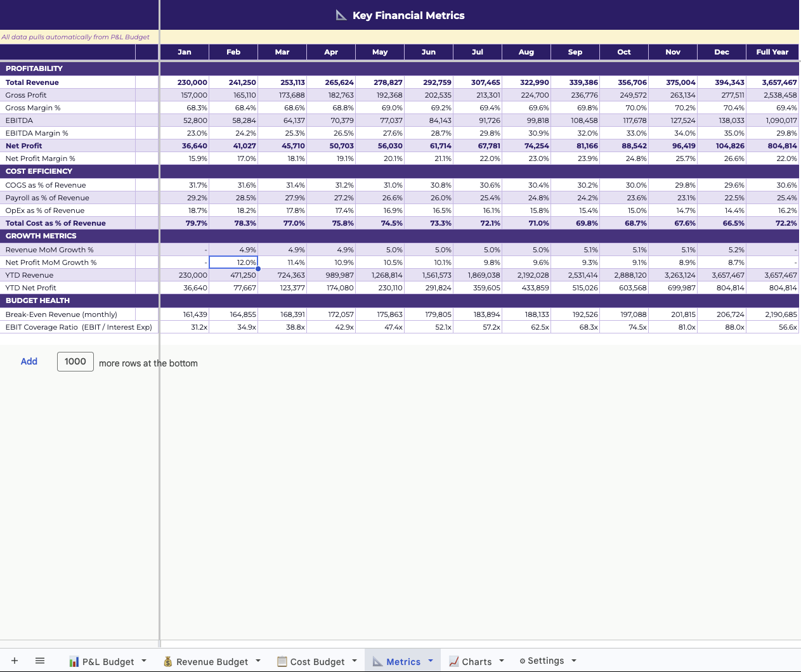The image size is (801, 672).
Task: Select May Net Profit Margin cell 20.1%
Action: (x=380, y=158)
